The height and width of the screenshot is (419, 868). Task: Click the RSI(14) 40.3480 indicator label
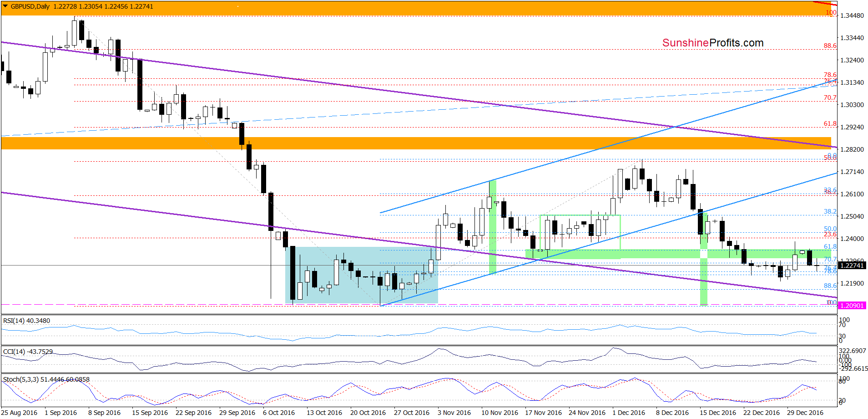click(x=26, y=321)
